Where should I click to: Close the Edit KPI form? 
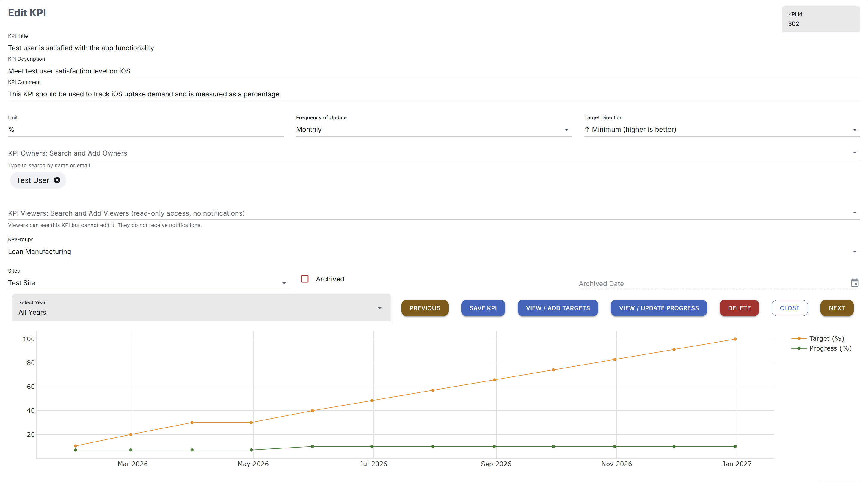coord(789,308)
